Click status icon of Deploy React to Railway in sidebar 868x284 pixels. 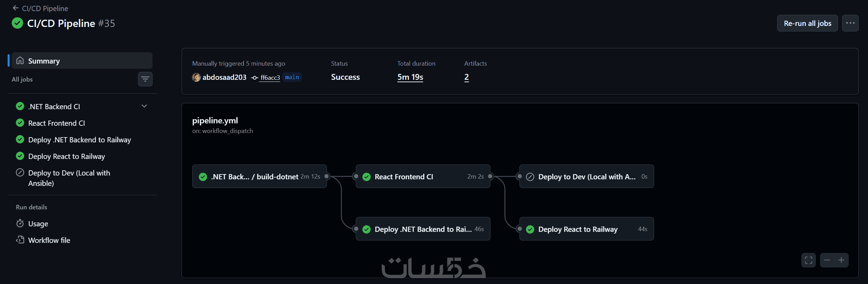tap(20, 156)
